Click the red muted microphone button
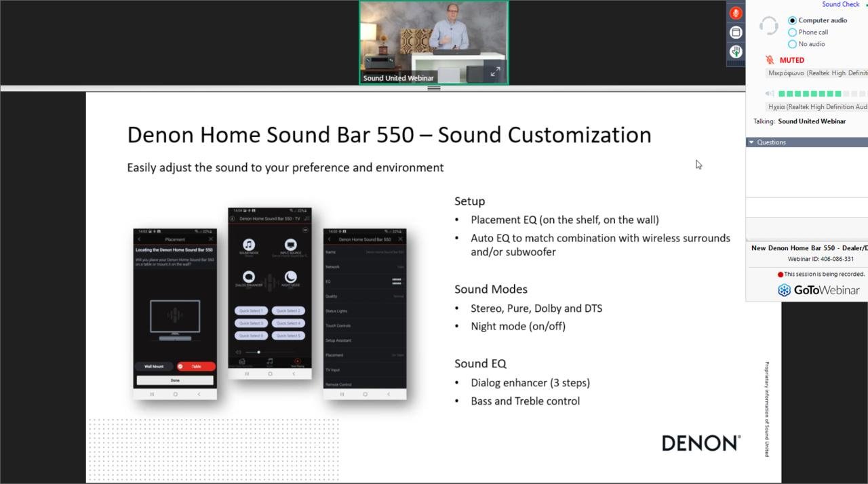Image resolution: width=868 pixels, height=484 pixels. 736,13
